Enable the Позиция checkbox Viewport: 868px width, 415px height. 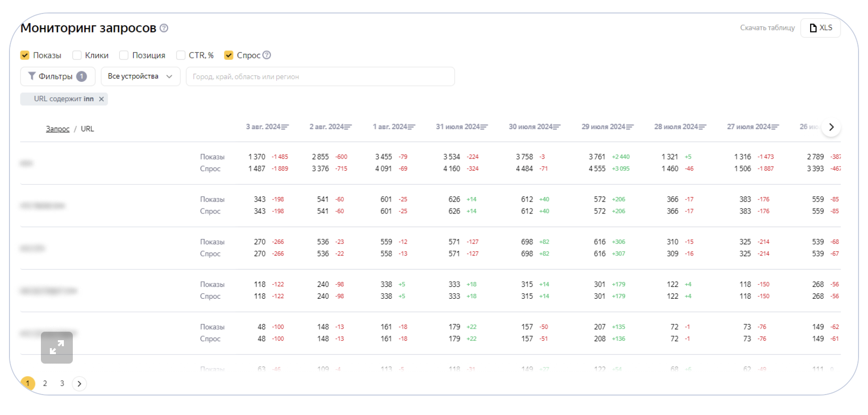pos(124,55)
